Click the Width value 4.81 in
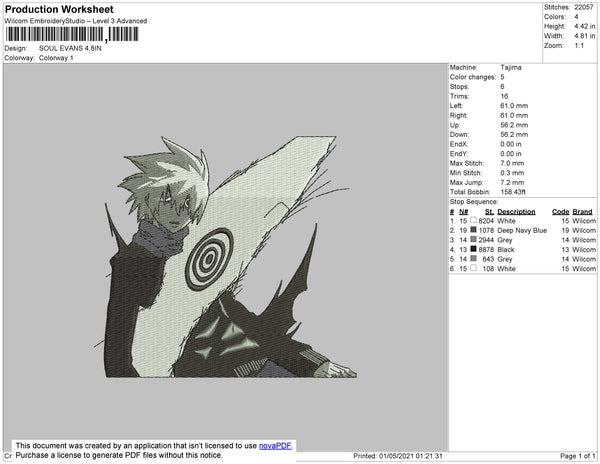600x464 pixels. tap(584, 36)
